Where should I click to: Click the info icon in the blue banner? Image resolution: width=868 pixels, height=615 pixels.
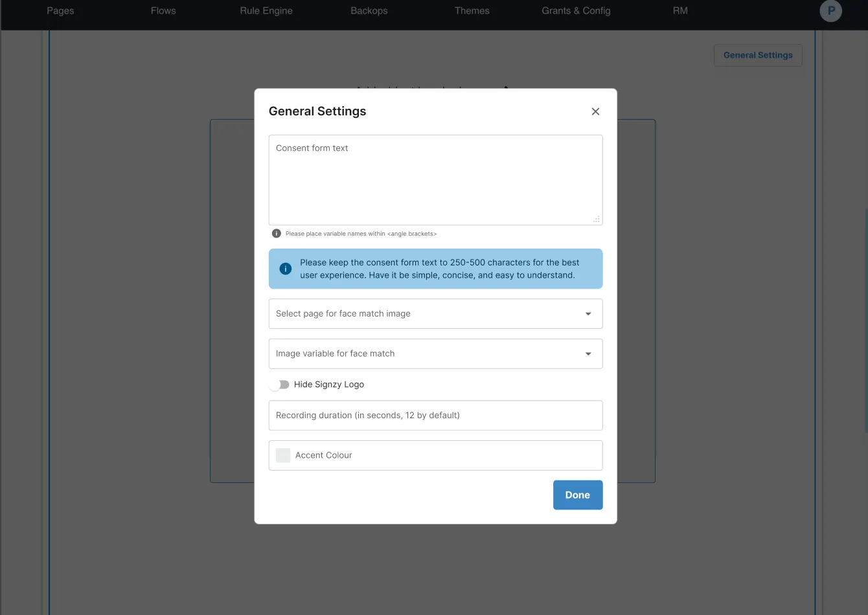point(285,269)
